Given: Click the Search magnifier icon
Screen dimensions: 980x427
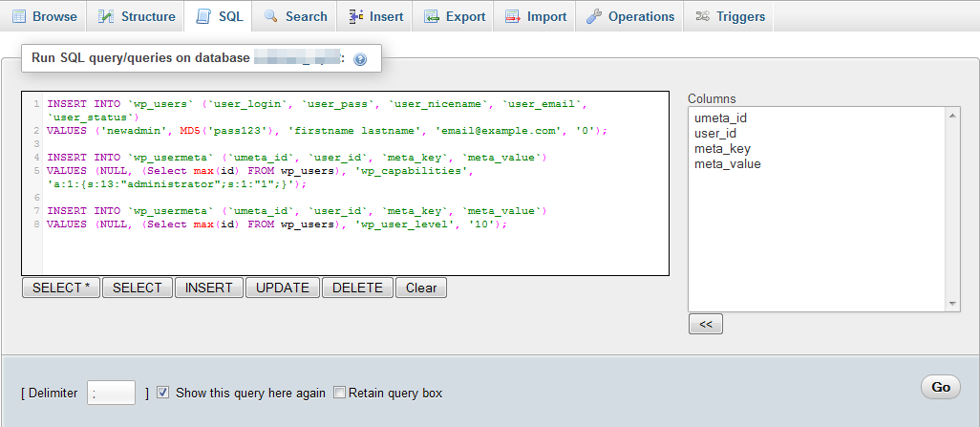Looking at the screenshot, I should pos(270,16).
